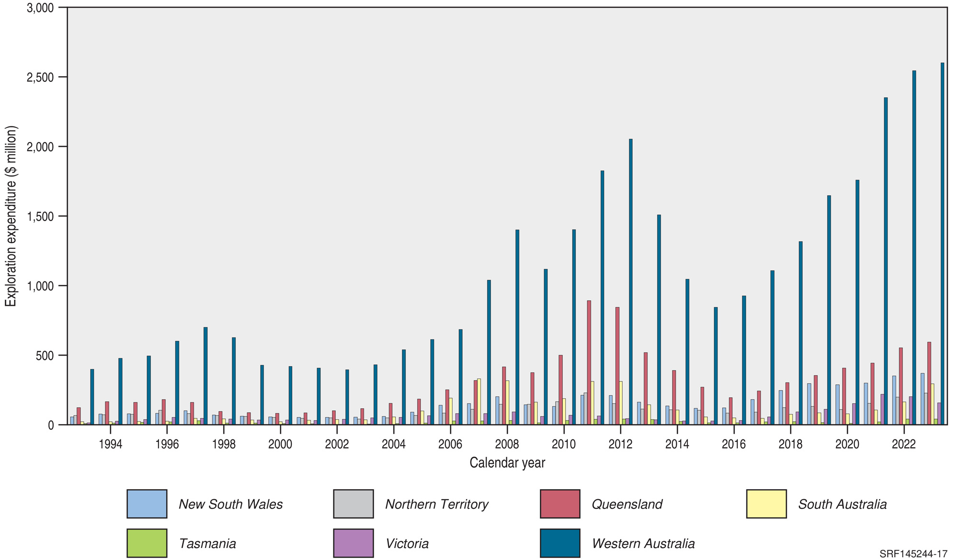Toggle the Queensland series via its legend label
The height and width of the screenshot is (560, 958).
627,504
